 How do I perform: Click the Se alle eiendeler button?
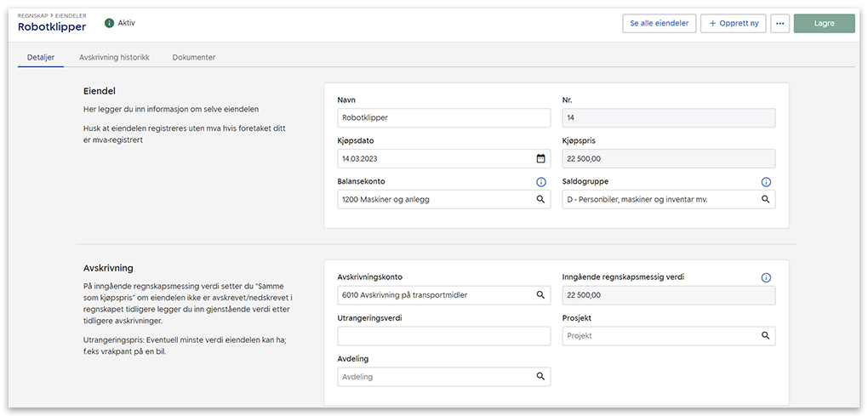coord(660,24)
